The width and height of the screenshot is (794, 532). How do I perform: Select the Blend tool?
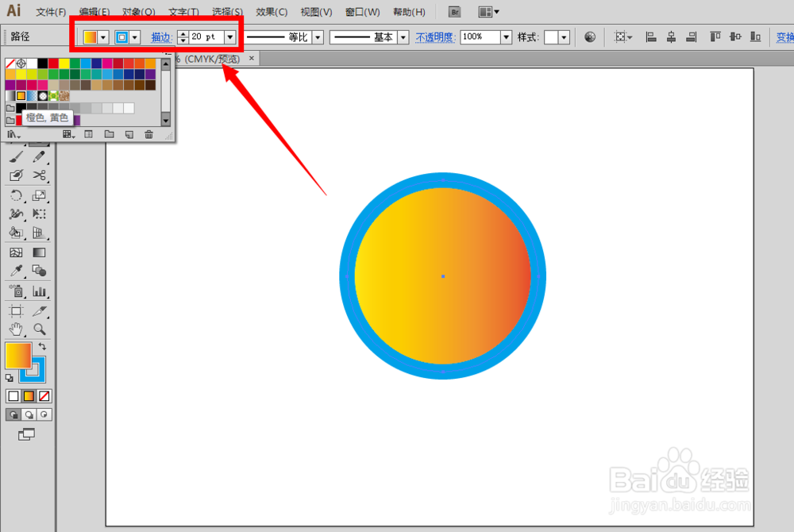click(x=39, y=271)
